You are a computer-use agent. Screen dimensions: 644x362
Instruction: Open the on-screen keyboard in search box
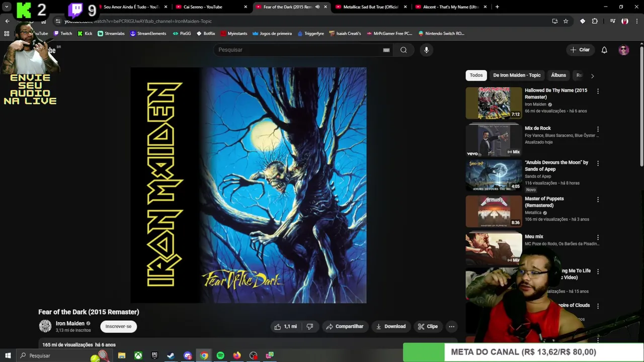[386, 50]
